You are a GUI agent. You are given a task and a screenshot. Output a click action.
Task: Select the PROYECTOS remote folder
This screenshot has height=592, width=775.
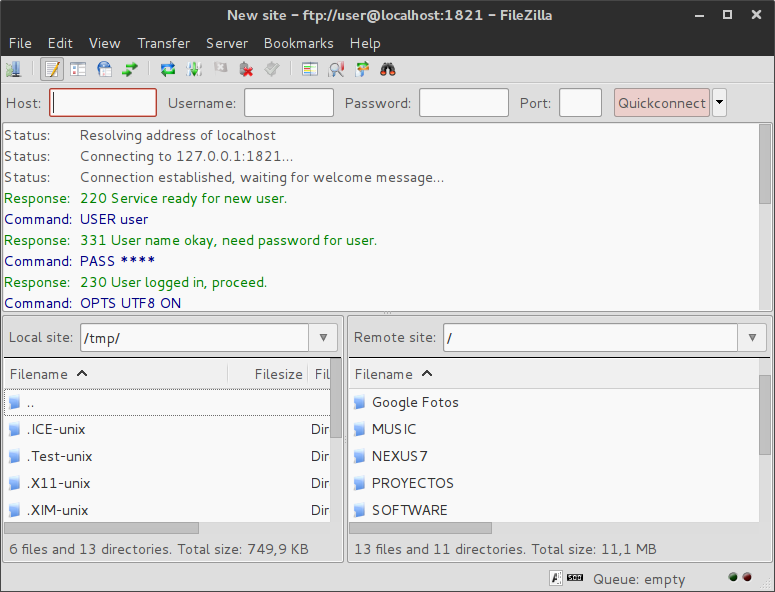(554, 483)
